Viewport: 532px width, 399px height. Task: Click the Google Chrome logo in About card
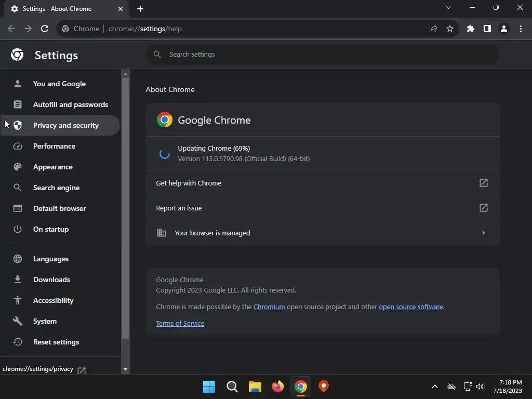[165, 120]
